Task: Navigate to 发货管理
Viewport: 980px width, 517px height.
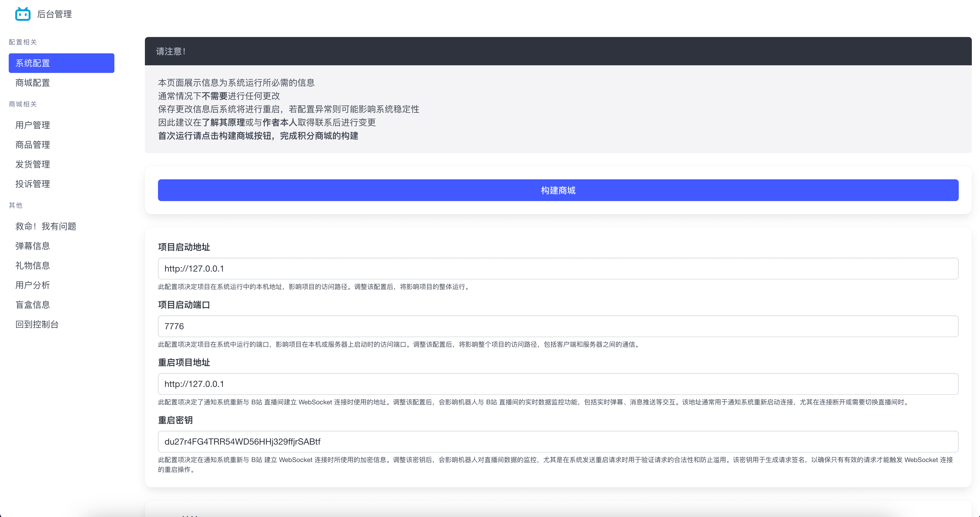Action: (x=33, y=164)
